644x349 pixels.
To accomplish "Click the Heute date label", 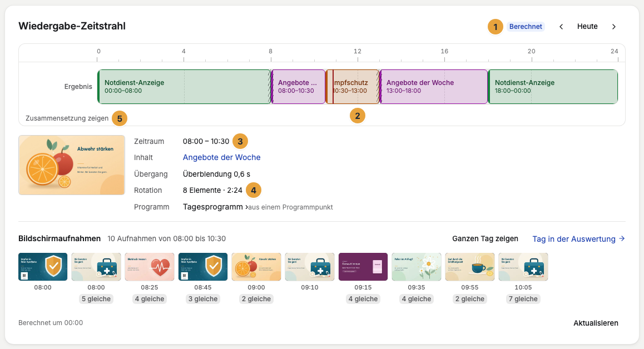I will coord(587,26).
